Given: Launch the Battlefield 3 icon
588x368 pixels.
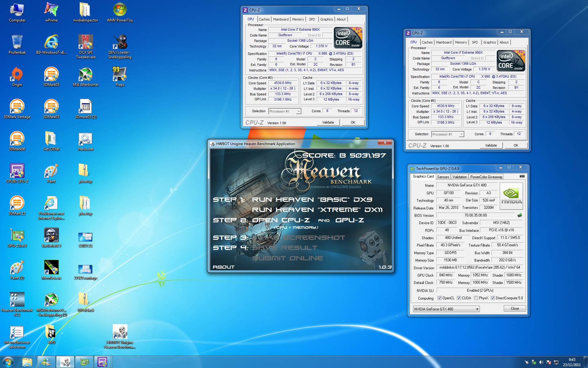Looking at the screenshot, I should (x=51, y=238).
